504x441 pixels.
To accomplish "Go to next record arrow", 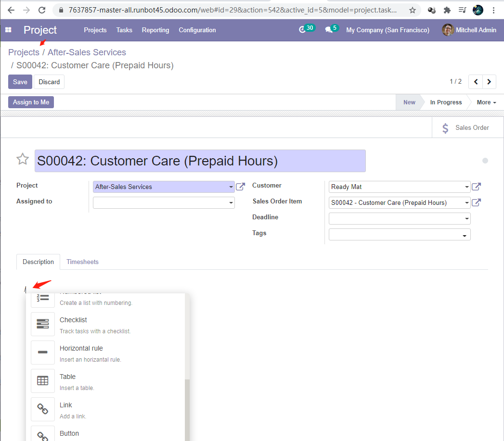I will 489,82.
